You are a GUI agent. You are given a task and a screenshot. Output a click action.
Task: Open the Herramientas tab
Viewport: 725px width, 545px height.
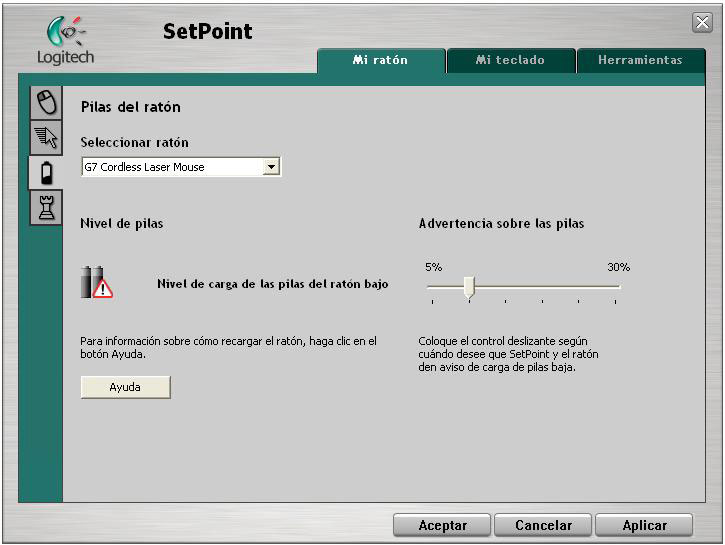pyautogui.click(x=640, y=60)
